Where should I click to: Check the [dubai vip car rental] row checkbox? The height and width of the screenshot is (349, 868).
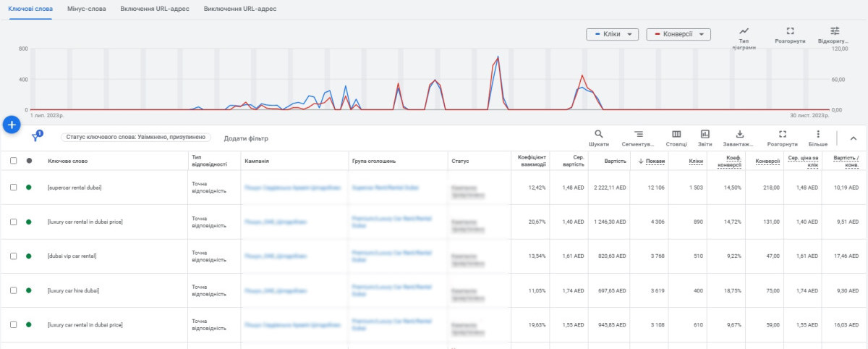point(13,256)
